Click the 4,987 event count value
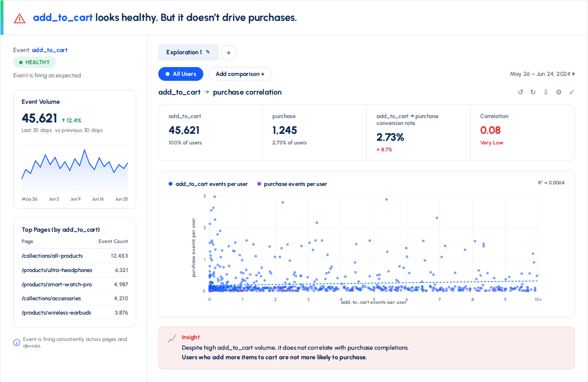This screenshot has height=382, width=588. click(x=121, y=284)
